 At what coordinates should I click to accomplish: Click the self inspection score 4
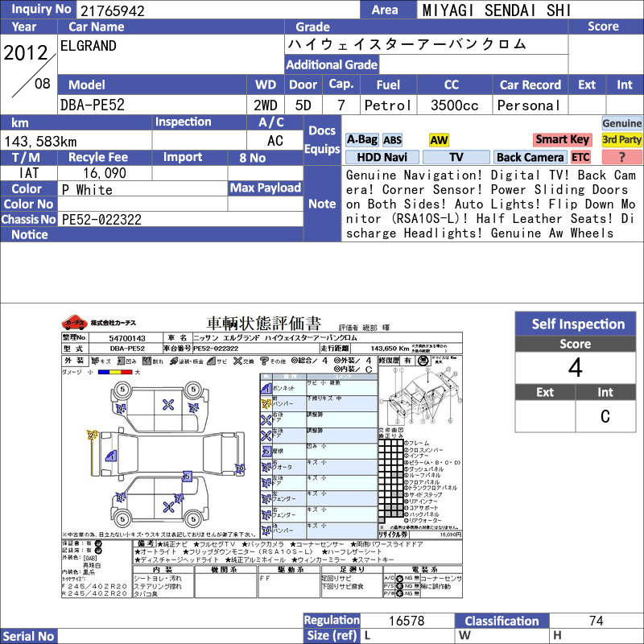[576, 368]
